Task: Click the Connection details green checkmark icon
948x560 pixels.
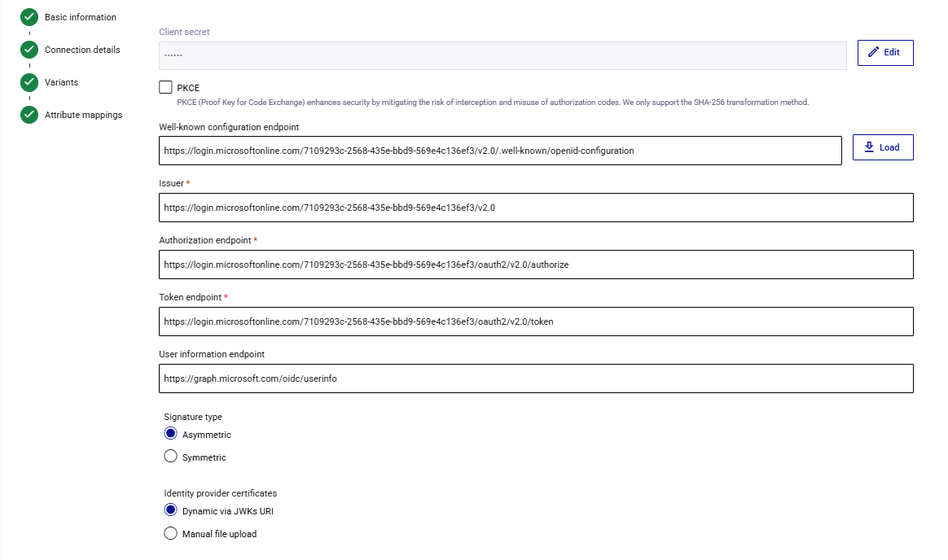Action: (29, 50)
